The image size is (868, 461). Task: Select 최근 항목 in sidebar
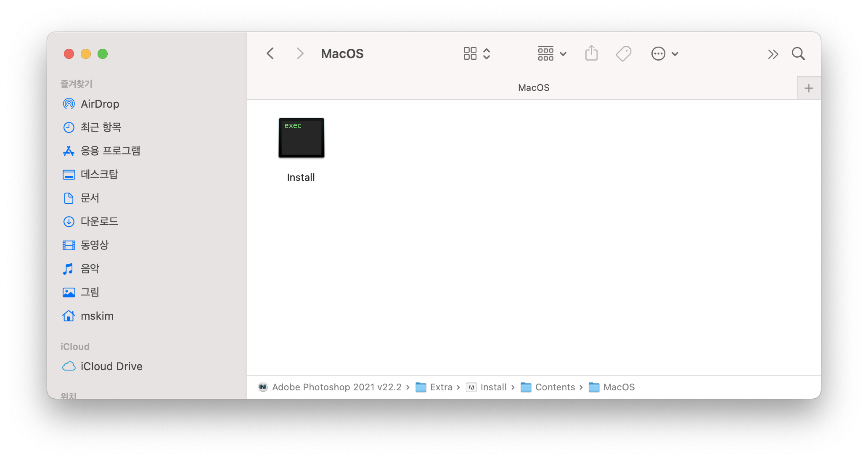point(101,127)
